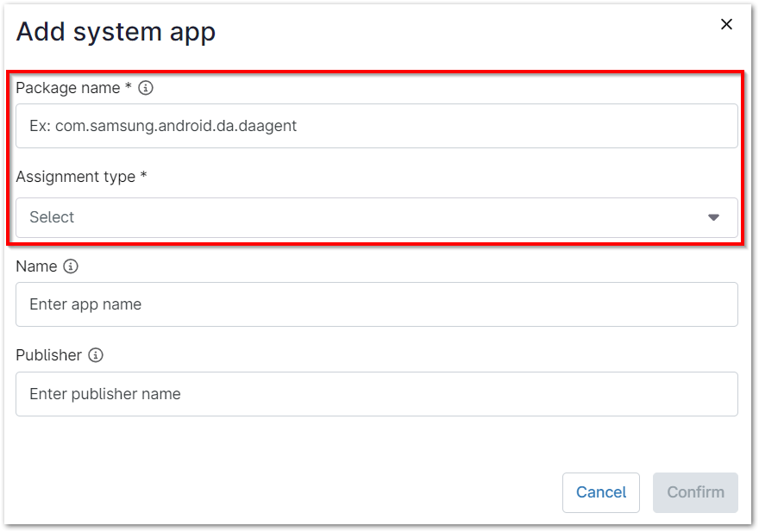This screenshot has height=532, width=759.
Task: Focus the Enter app name field
Action: 377,304
